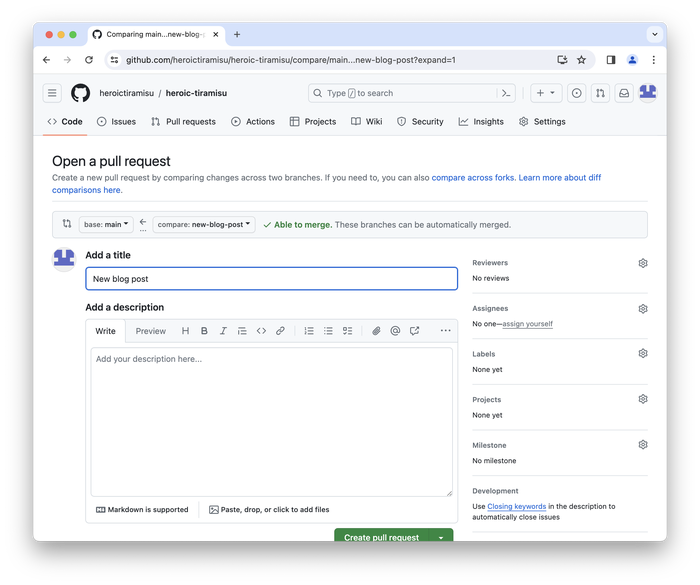The image size is (700, 585).
Task: Open the heroictiramisu owner link
Action: click(x=126, y=93)
